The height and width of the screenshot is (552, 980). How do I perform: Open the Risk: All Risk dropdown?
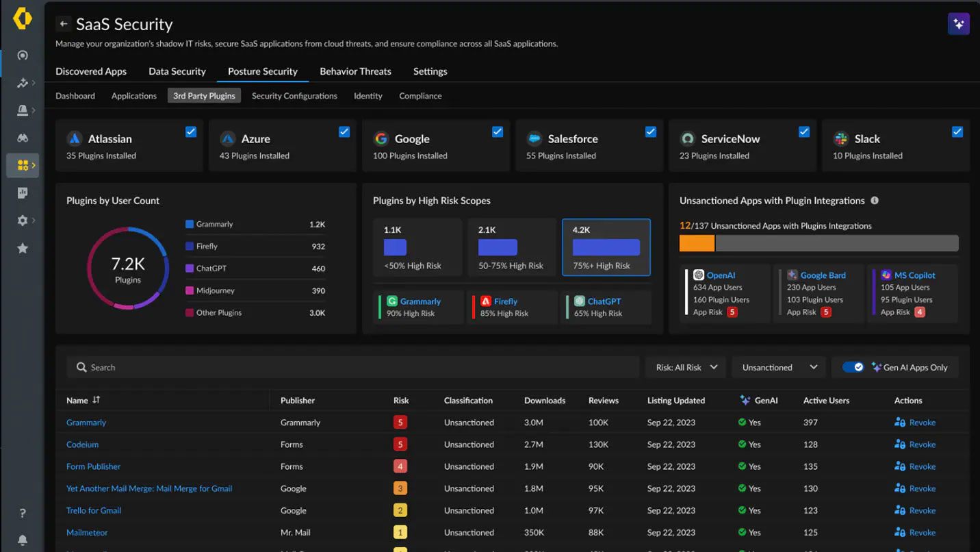pyautogui.click(x=685, y=367)
